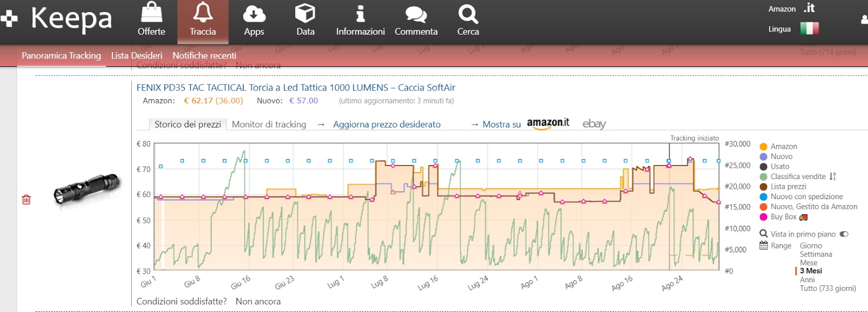Viewport: 868px width, 312px height.
Task: Open the FENIX PD35 TAC product title
Action: pos(296,87)
